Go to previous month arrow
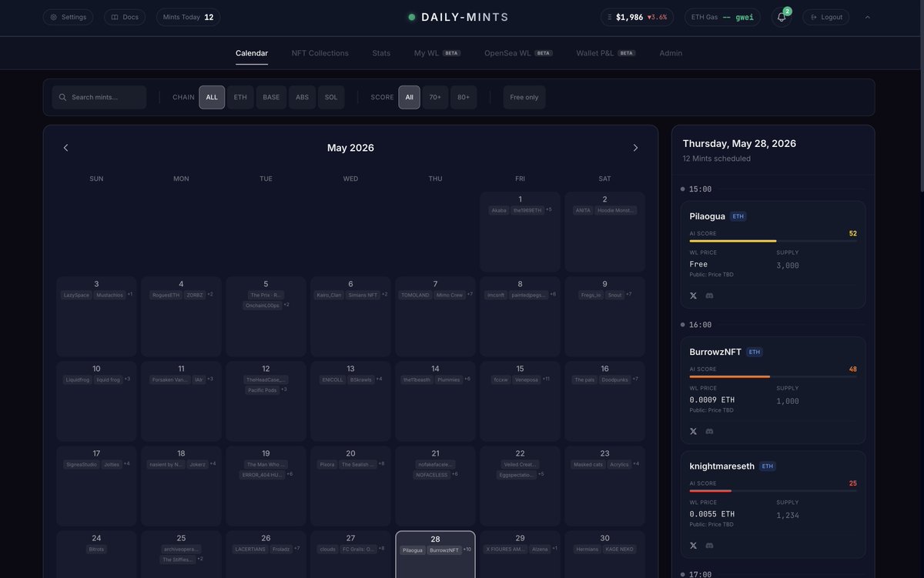The image size is (924, 578). [65, 148]
